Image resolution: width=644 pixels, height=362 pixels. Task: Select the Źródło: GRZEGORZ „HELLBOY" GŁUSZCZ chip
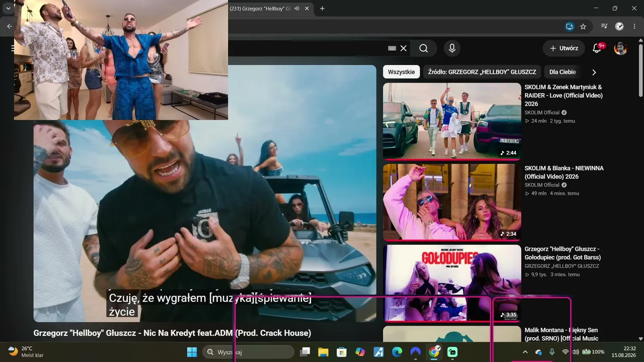tap(482, 72)
